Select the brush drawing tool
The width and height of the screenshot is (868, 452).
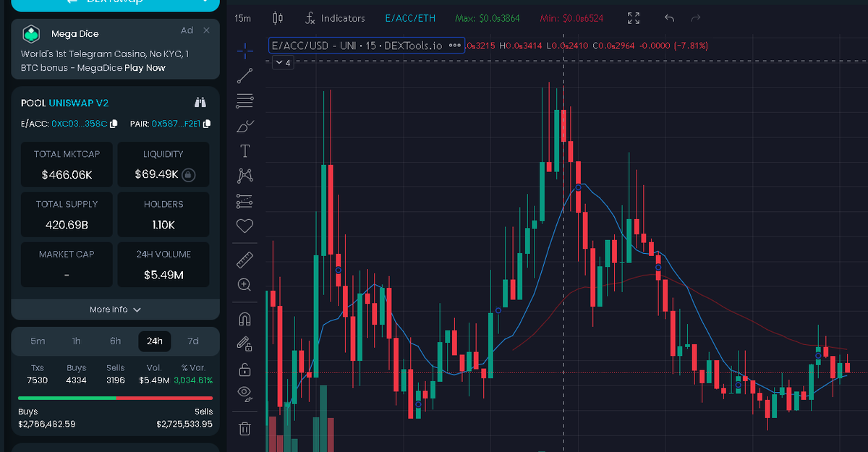point(244,126)
